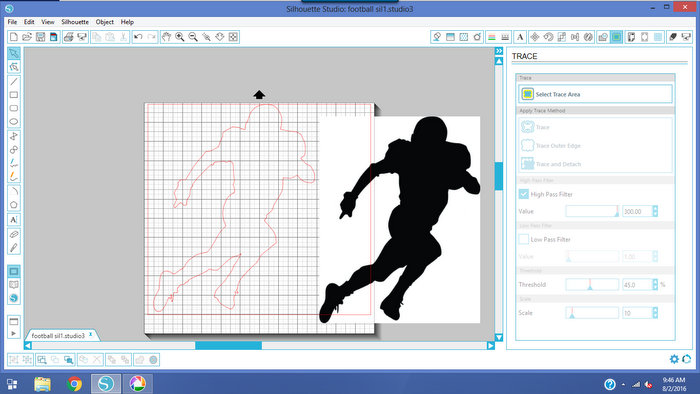Open File Explorer from the taskbar
This screenshot has height=394, width=700.
point(42,383)
